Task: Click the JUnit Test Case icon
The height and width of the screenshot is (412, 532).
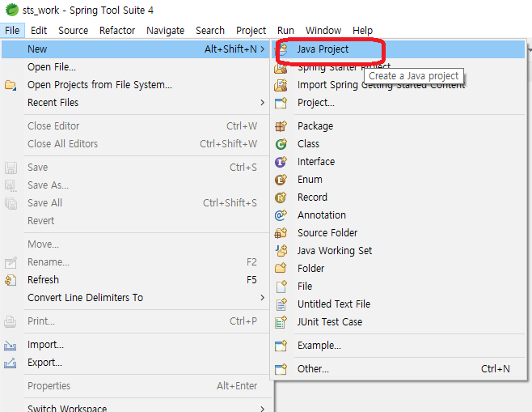Action: point(281,322)
